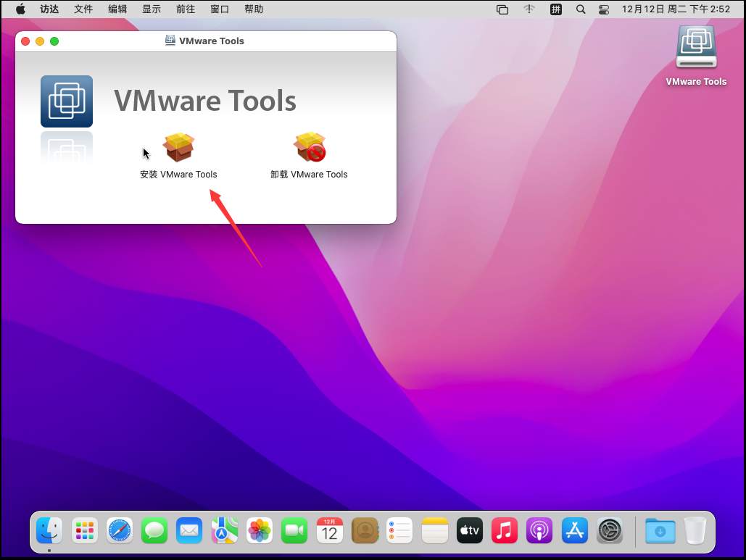Viewport: 746px width, 560px height.
Task: Open the 文件 menu
Action: 83,9
